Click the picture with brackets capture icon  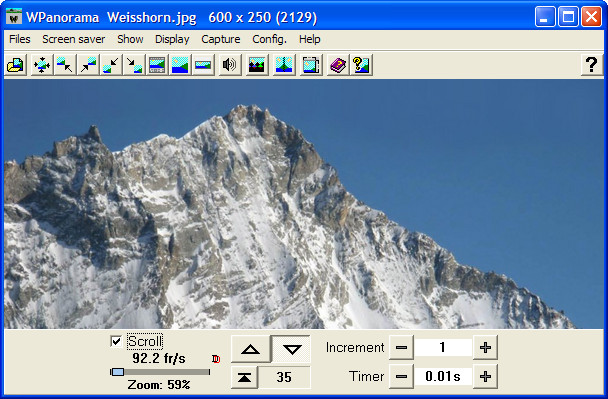(311, 65)
